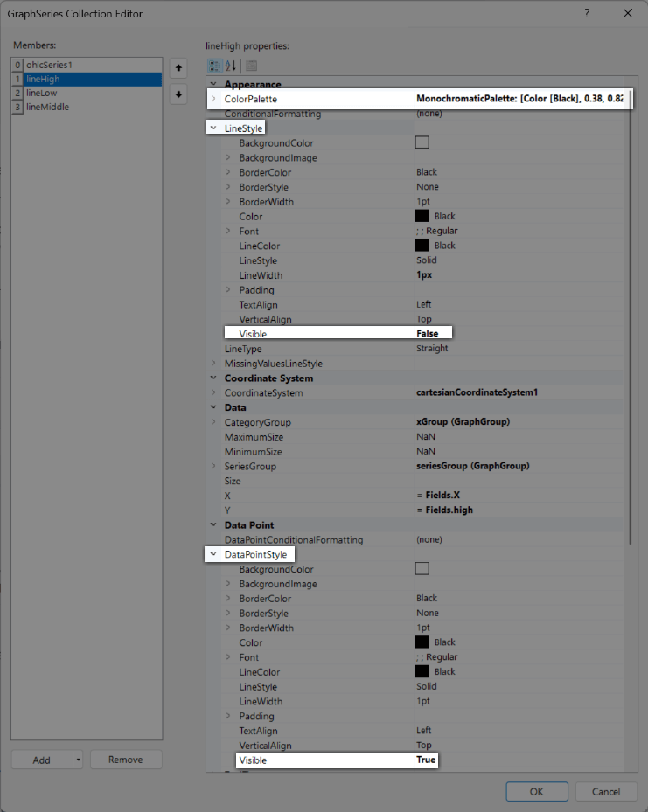Click DataPointStyle Color black swatch
This screenshot has height=812, width=648.
tap(422, 642)
